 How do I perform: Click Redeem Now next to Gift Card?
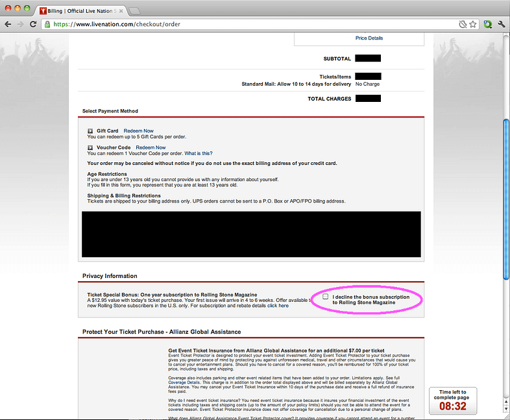click(x=138, y=131)
